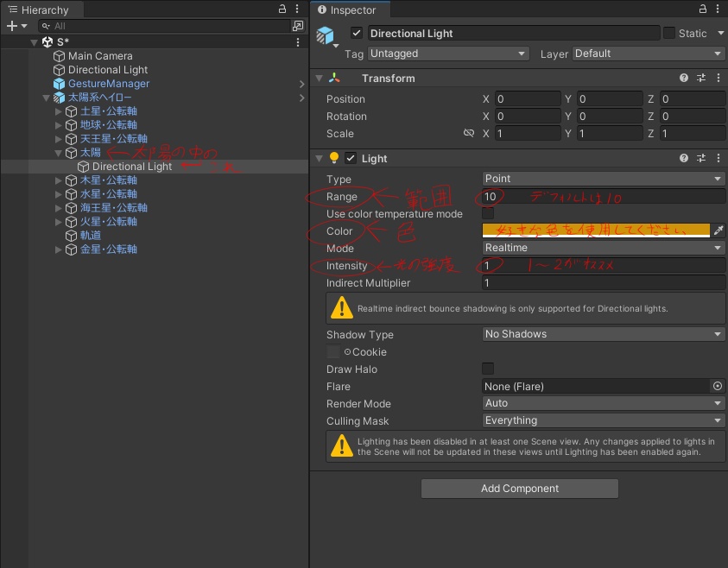This screenshot has width=728, height=568.
Task: Open the Inspector panel options menu
Action: click(718, 9)
